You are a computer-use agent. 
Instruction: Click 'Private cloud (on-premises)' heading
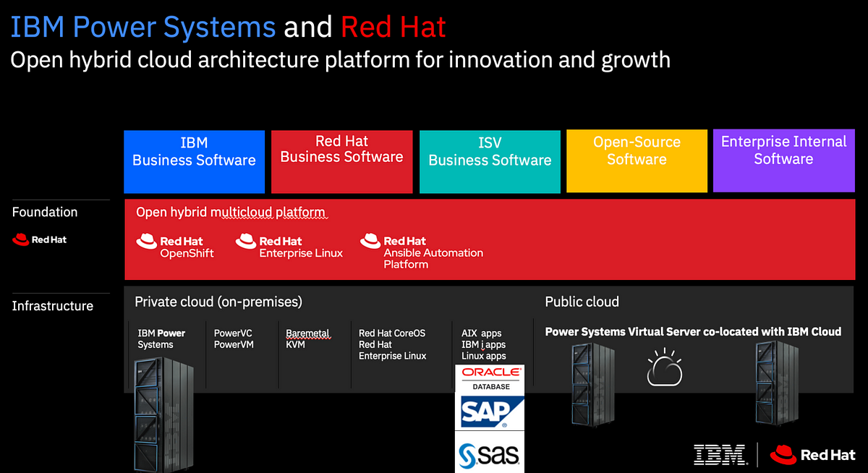click(218, 302)
